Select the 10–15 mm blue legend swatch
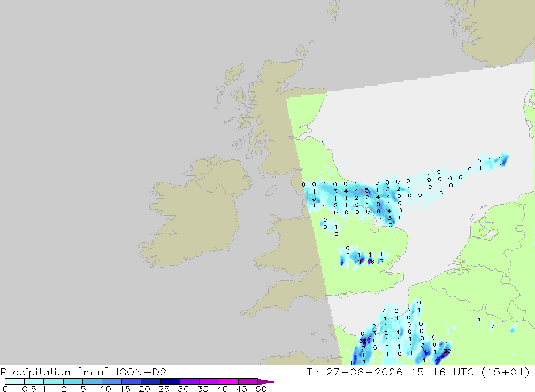 [112, 381]
